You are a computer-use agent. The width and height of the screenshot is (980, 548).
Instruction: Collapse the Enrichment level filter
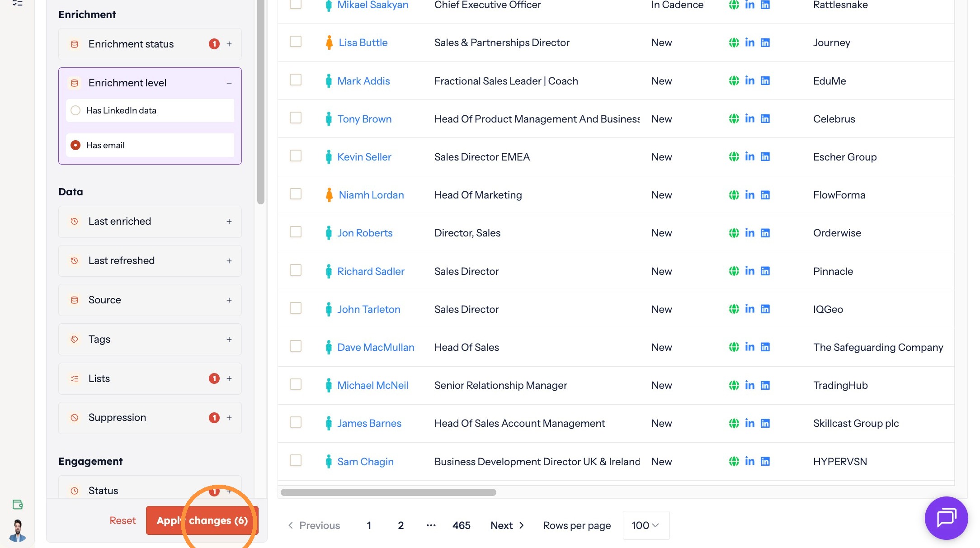pyautogui.click(x=229, y=83)
